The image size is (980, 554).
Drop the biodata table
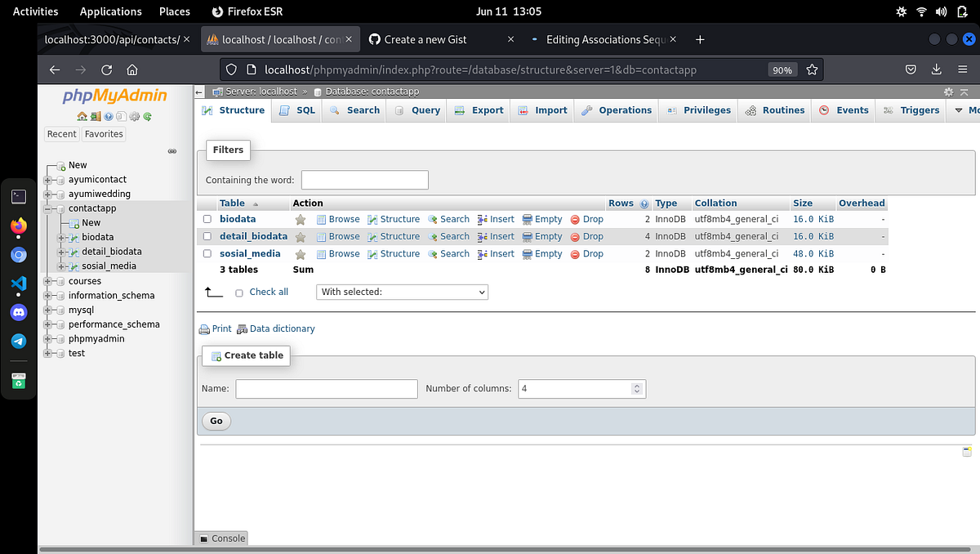[x=587, y=219]
